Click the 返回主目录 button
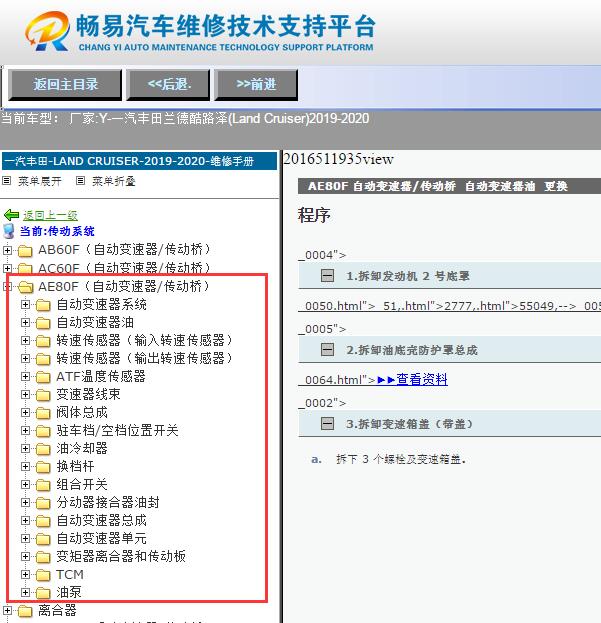 point(65,84)
